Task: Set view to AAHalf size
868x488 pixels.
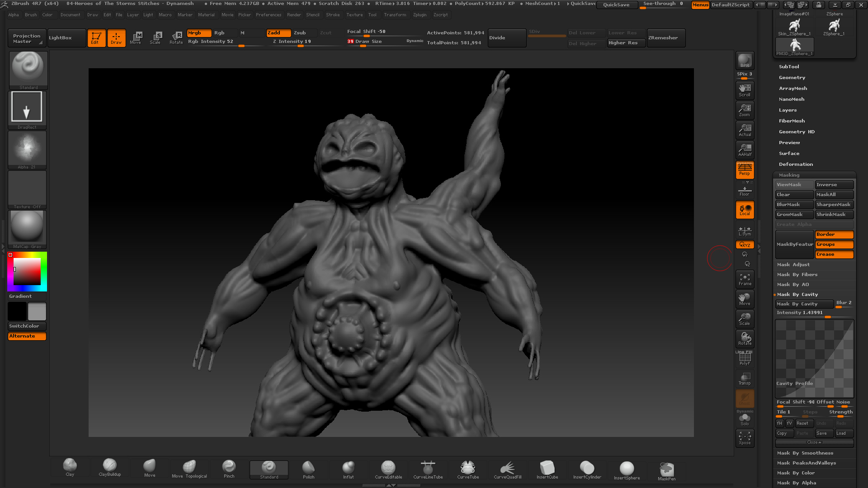Action: coord(745,150)
